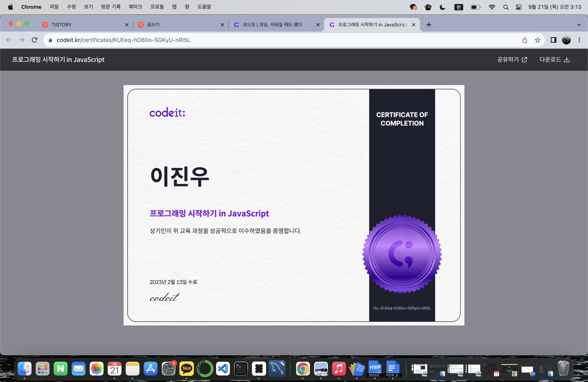
Task: Reload the page with the refresh icon
Action: click(35, 40)
